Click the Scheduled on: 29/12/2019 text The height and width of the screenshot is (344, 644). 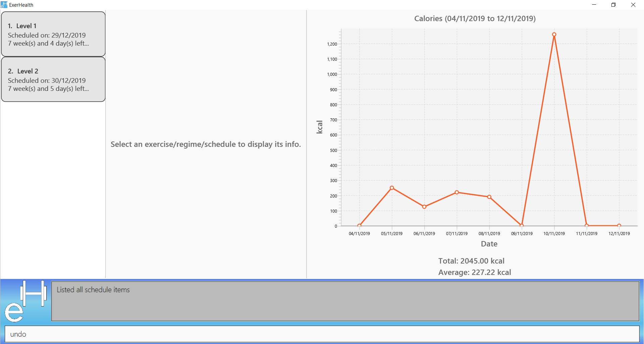[x=47, y=35]
